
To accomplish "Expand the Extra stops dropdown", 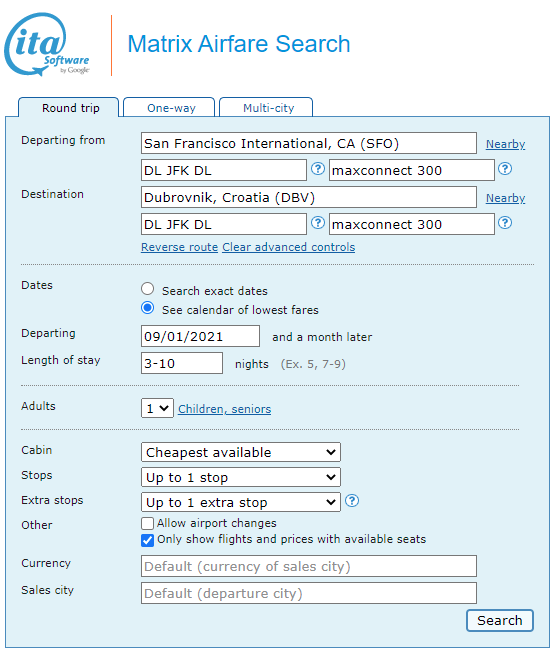I will click(241, 502).
